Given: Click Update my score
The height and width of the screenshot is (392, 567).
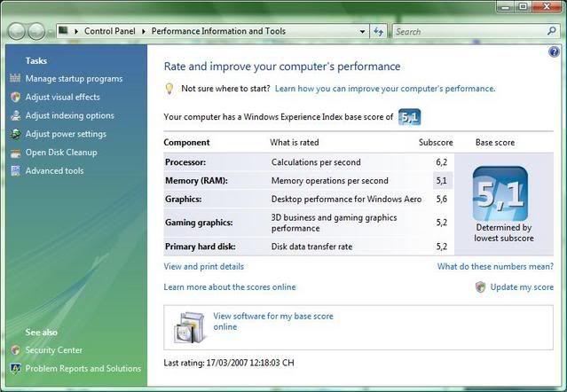Looking at the screenshot, I should pyautogui.click(x=522, y=286).
